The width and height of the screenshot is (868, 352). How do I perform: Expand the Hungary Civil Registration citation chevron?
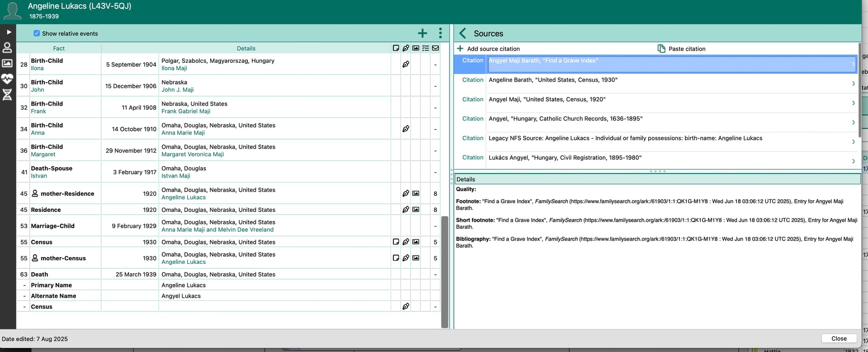click(853, 161)
